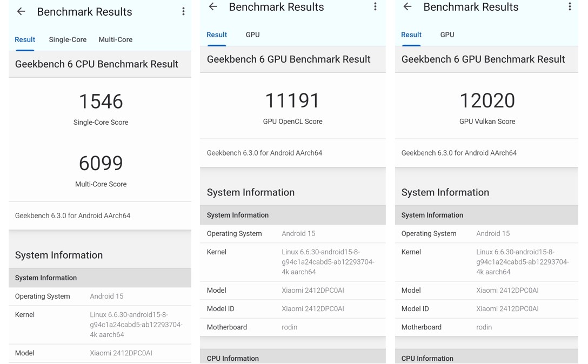Click 'GPU Vulkan Score' label
Image resolution: width=588 pixels, height=364 pixels.
487,122
